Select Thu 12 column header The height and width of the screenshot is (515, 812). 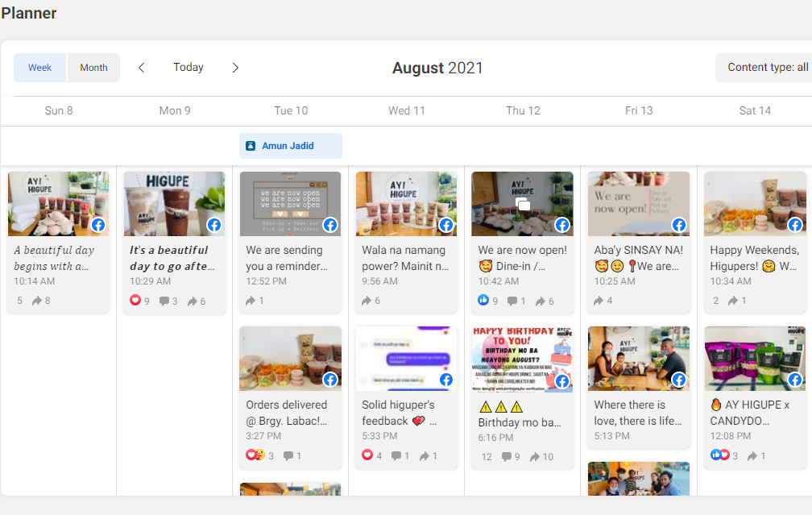[x=523, y=110]
